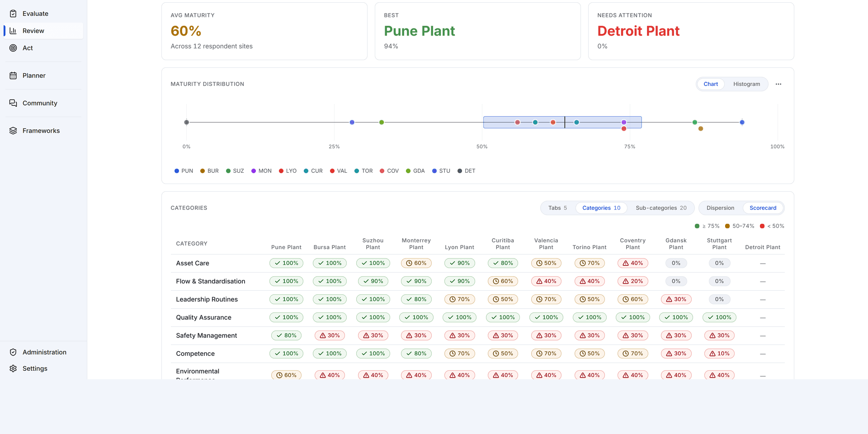Toggle STU legend item
The width and height of the screenshot is (868, 434).
(x=441, y=171)
